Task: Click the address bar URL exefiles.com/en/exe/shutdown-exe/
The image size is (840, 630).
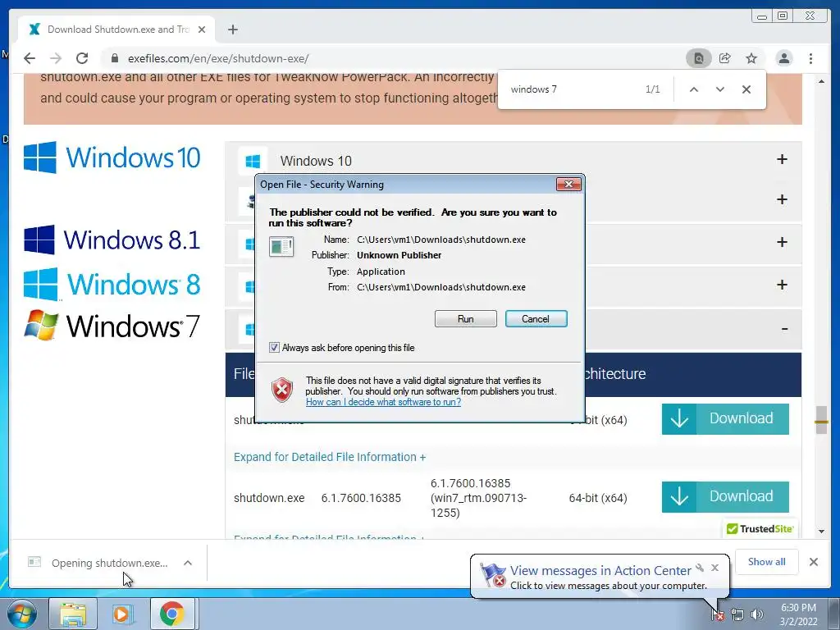Action: (x=218, y=58)
